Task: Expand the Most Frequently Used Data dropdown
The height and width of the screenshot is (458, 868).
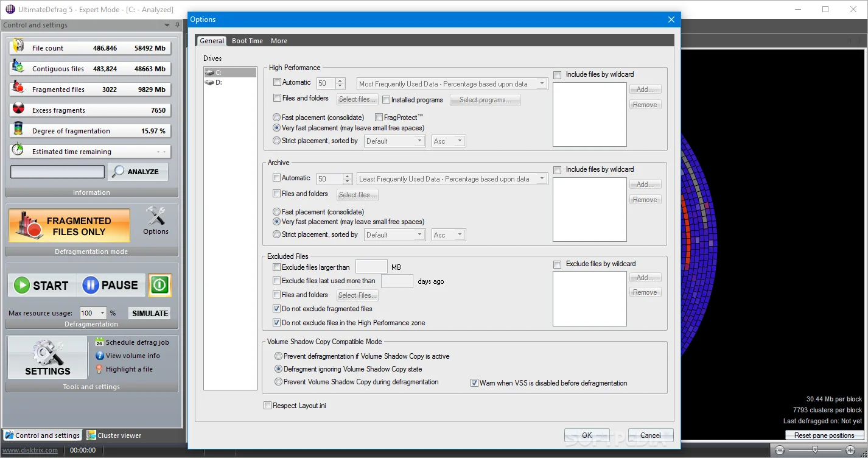Action: click(452, 84)
